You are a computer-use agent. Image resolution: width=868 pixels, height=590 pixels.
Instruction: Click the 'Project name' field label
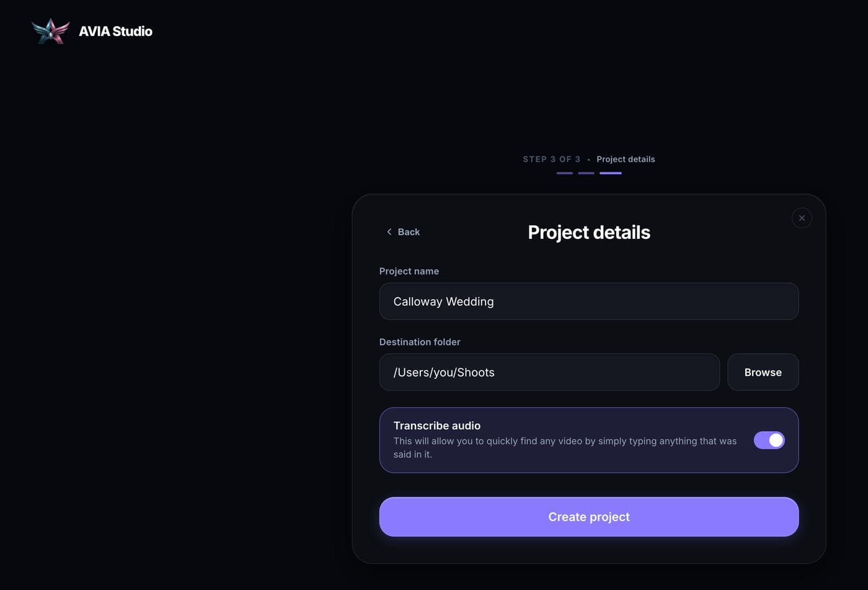coord(409,271)
